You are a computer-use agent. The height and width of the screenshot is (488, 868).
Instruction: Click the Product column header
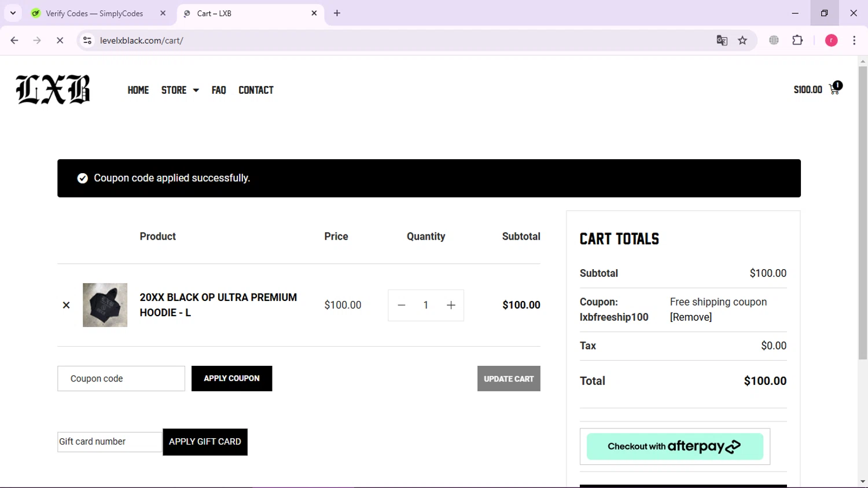pos(157,236)
